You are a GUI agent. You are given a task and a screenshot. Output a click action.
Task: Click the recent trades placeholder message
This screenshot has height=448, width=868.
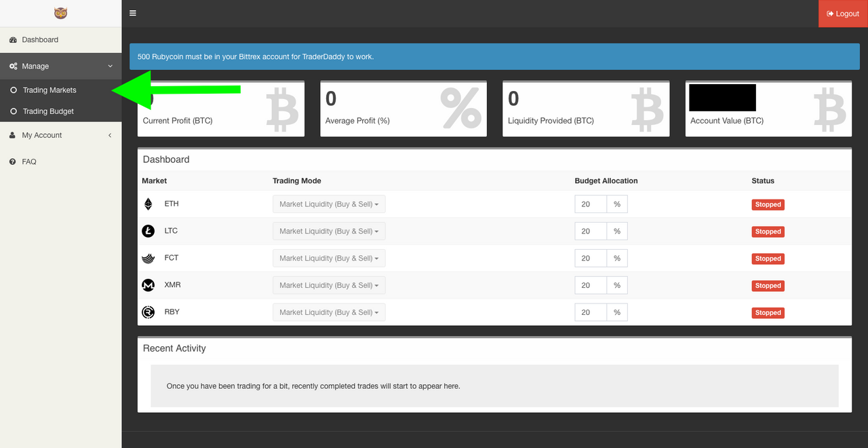pyautogui.click(x=313, y=386)
